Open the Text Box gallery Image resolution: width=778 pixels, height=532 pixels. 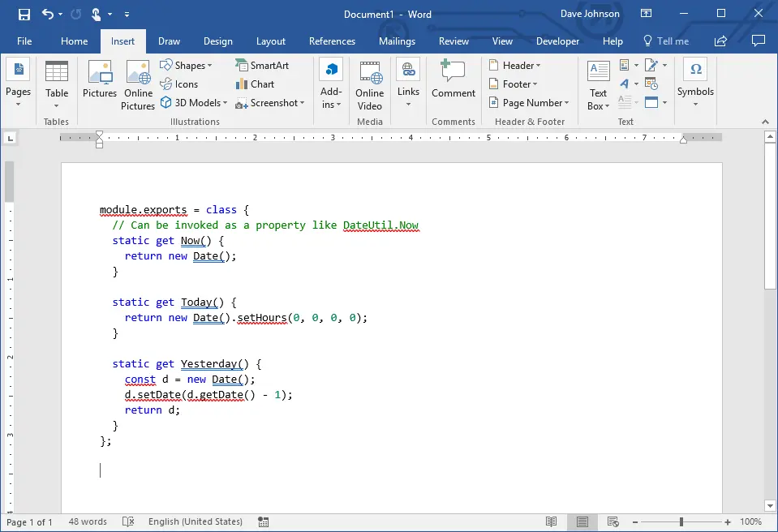[599, 85]
